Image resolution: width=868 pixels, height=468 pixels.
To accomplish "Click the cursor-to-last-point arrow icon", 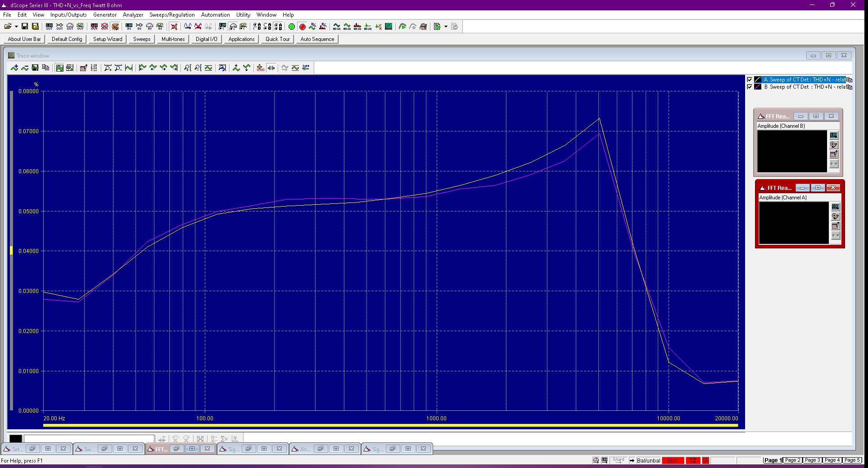I will tap(174, 68).
